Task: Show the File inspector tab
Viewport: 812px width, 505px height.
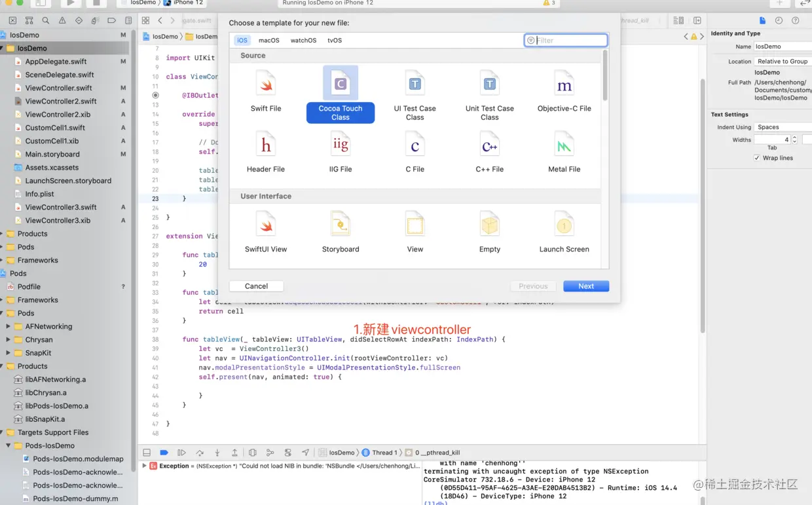Action: (762, 20)
